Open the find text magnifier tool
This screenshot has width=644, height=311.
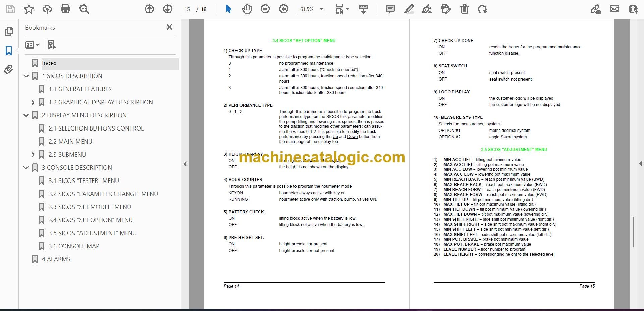coord(84,9)
